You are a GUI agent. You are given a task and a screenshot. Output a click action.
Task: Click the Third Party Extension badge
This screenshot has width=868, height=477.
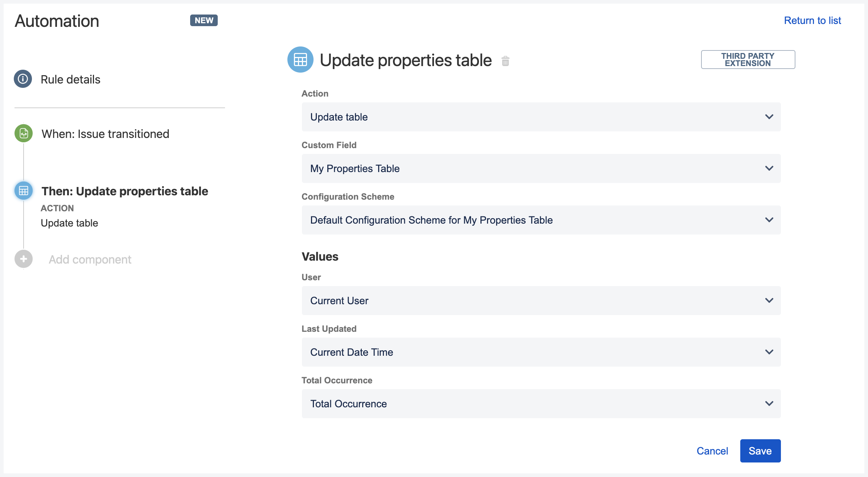click(x=748, y=60)
